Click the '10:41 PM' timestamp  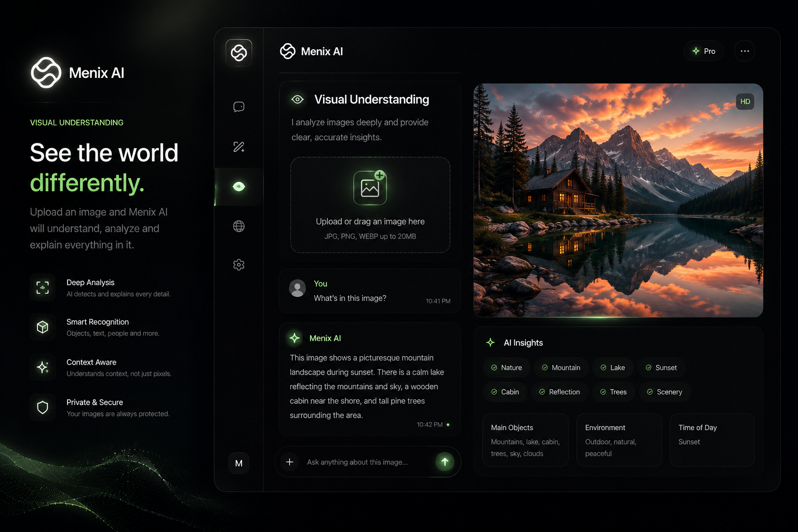[438, 301]
